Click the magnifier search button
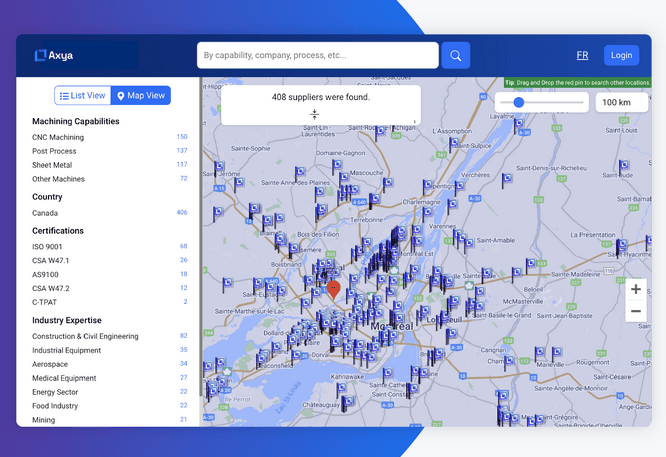Screen dimensions: 666x457 click(455, 55)
